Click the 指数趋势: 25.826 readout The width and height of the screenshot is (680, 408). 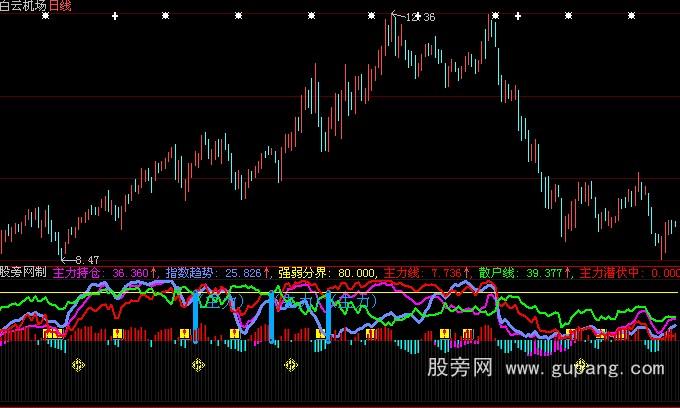pos(218,273)
